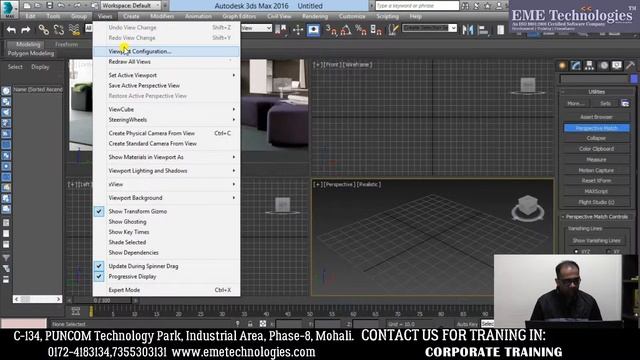Click the Use Pivot Point Center icon

(x=281, y=29)
